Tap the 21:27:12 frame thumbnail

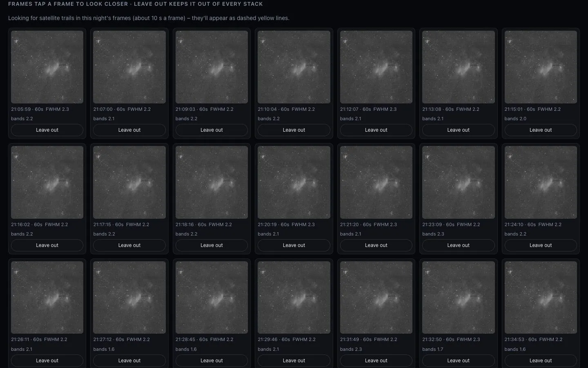pos(129,297)
